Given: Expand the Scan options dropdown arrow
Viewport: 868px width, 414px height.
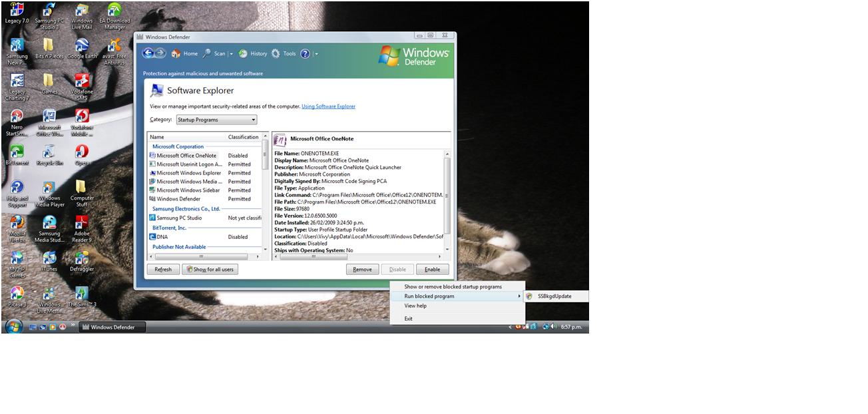Looking at the screenshot, I should 232,54.
